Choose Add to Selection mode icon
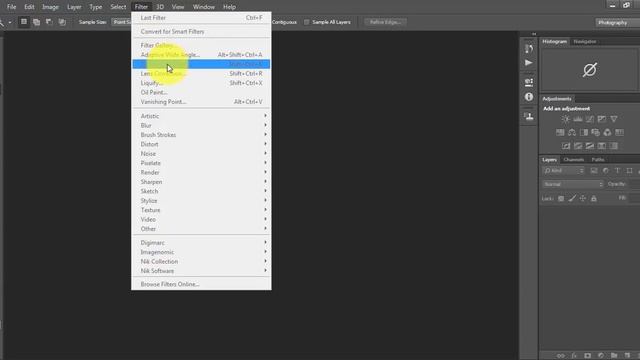This screenshot has width=640, height=360. [36, 22]
